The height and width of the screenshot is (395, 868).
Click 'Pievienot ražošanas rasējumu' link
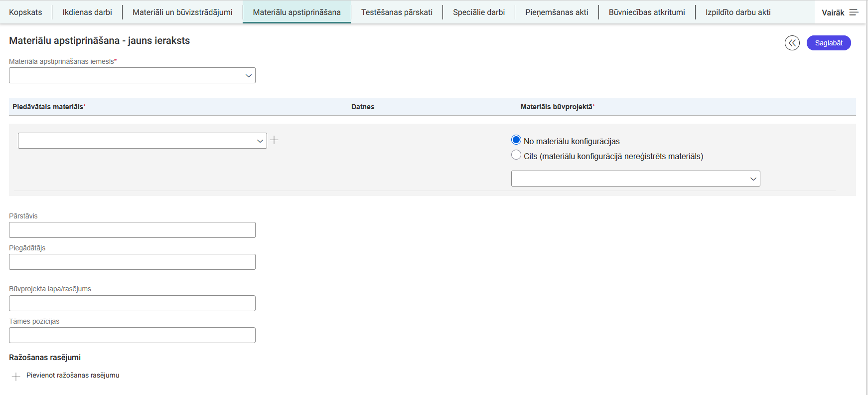pos(73,376)
